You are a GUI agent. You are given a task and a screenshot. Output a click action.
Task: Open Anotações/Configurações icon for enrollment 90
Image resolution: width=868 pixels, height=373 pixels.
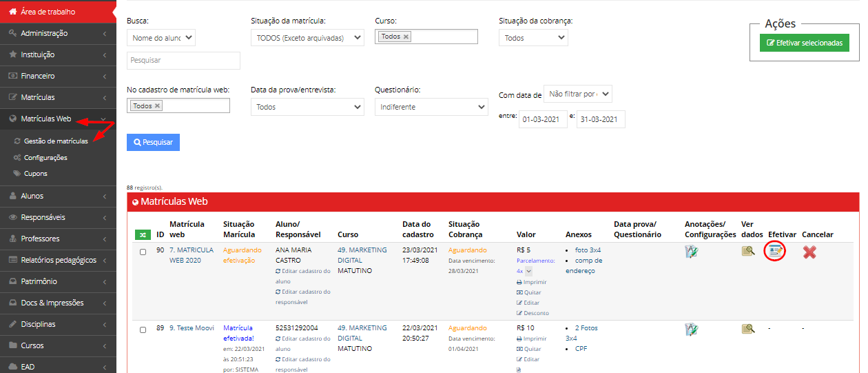(692, 252)
